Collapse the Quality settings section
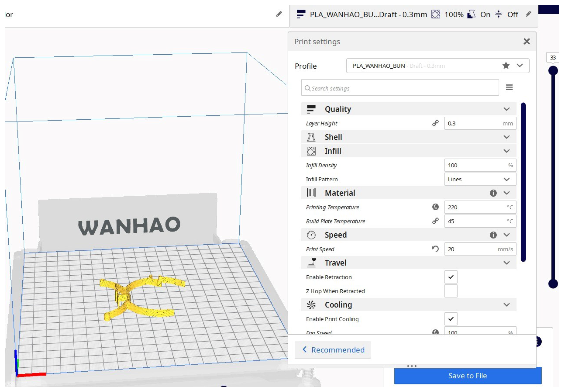This screenshot has height=392, width=565. point(506,109)
